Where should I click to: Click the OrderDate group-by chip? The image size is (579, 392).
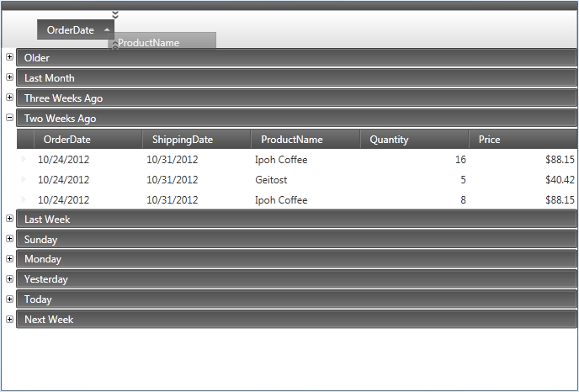71,29
